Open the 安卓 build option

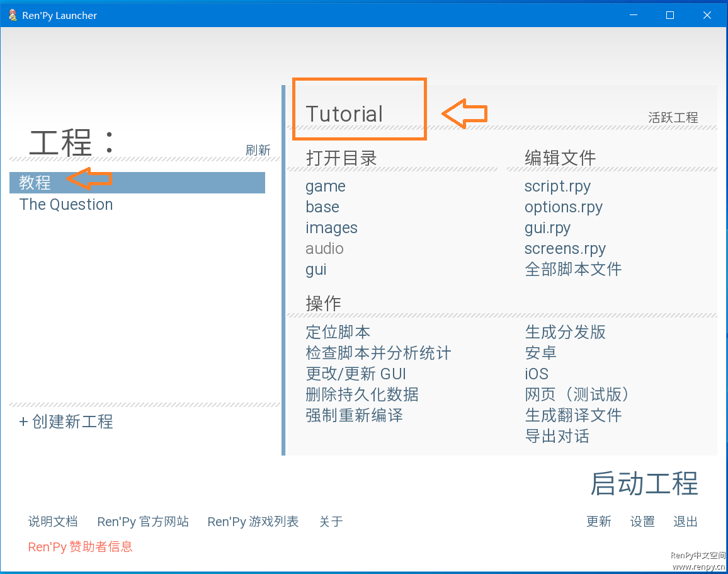coord(540,353)
